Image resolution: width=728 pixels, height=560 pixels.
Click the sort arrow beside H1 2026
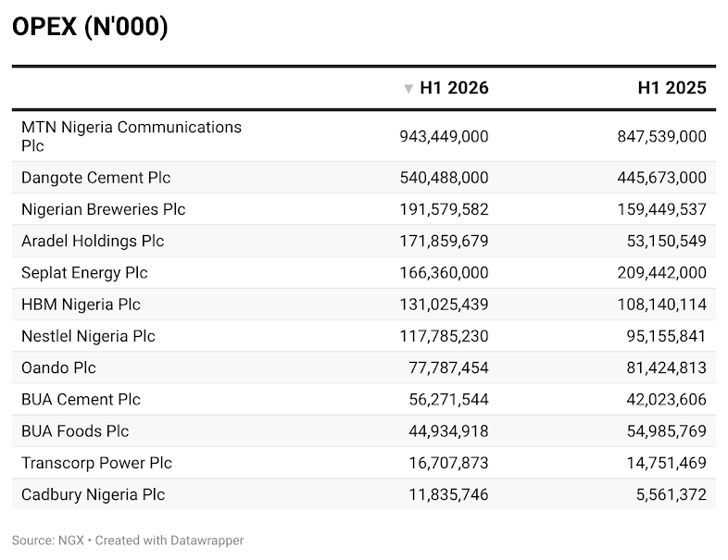point(408,89)
